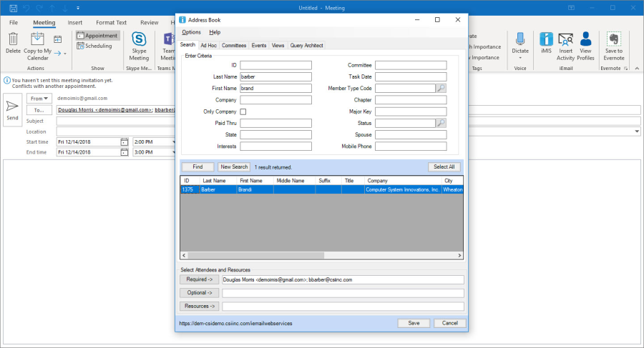This screenshot has height=348, width=644.
Task: Click the iMIS ribbon icon
Action: tap(547, 40)
